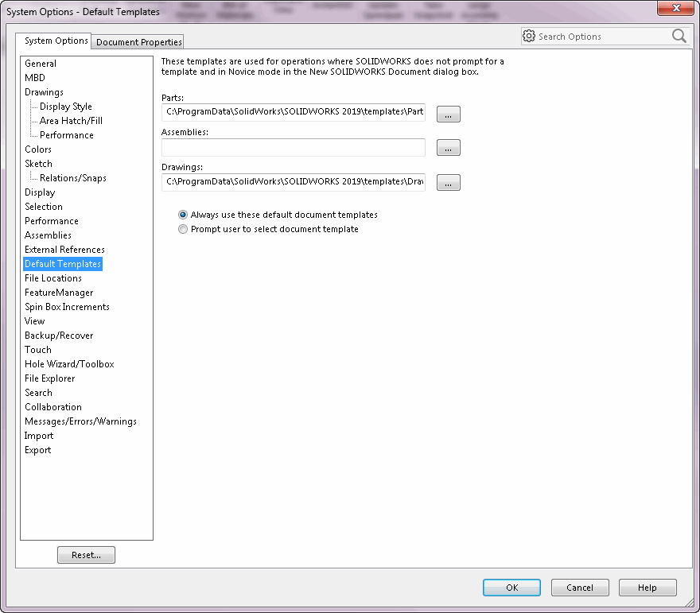Select MBD in the options tree
Viewport: 700px width, 613px height.
(x=35, y=78)
